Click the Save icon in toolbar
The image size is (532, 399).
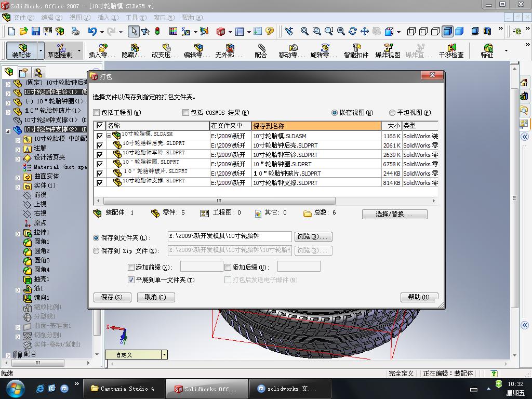point(36,31)
